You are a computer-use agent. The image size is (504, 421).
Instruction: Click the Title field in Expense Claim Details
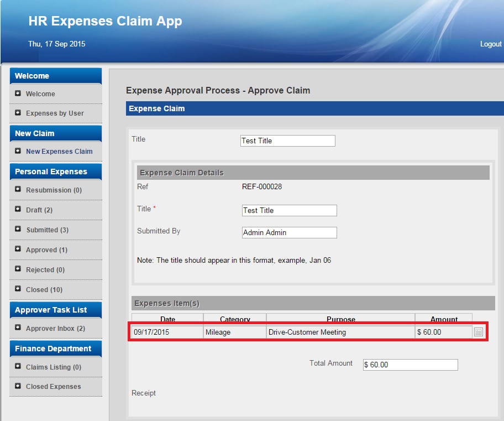[x=289, y=211]
